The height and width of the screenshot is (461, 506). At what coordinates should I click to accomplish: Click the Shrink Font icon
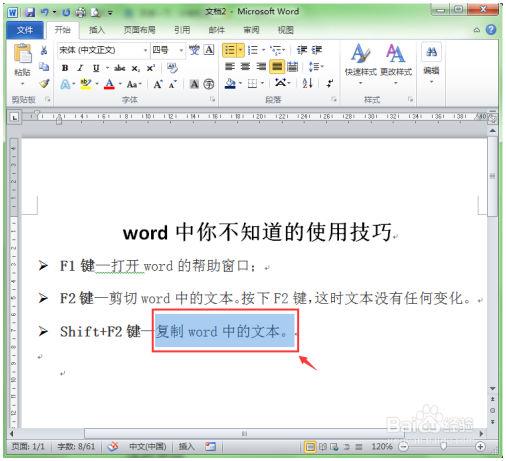pos(172,84)
